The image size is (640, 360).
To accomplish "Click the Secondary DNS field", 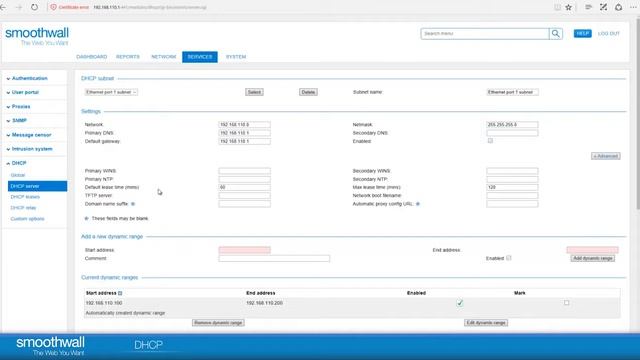I will tap(512, 133).
